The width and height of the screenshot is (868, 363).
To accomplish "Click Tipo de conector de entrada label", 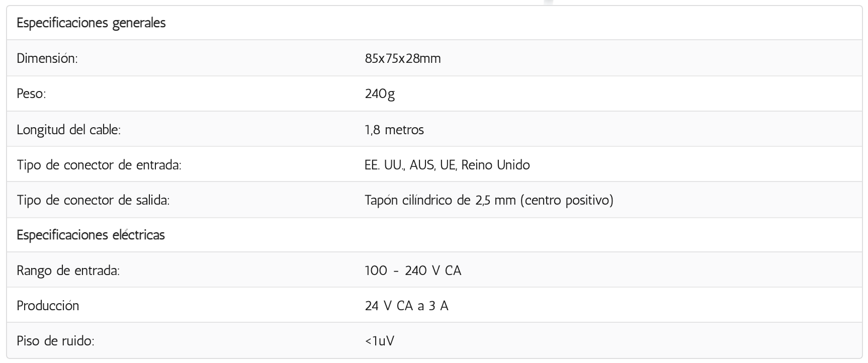I will (99, 165).
